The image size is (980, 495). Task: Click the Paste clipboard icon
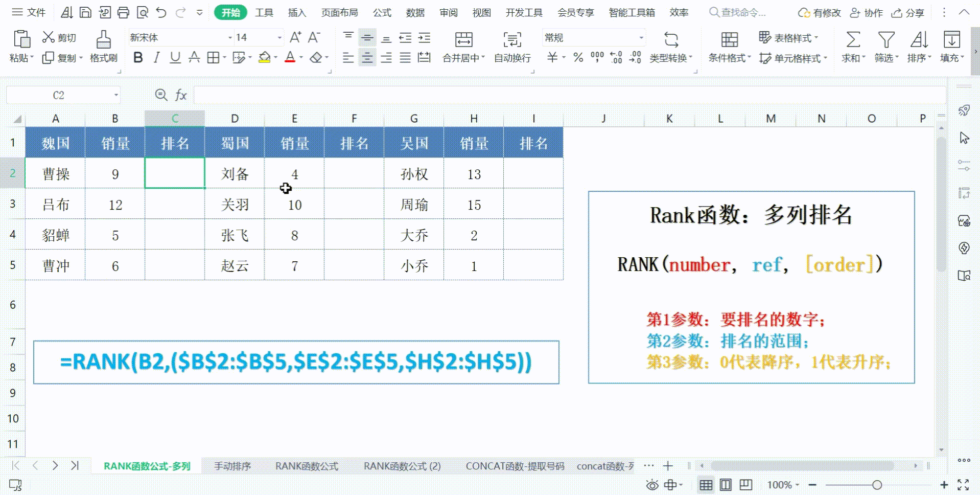[x=21, y=39]
